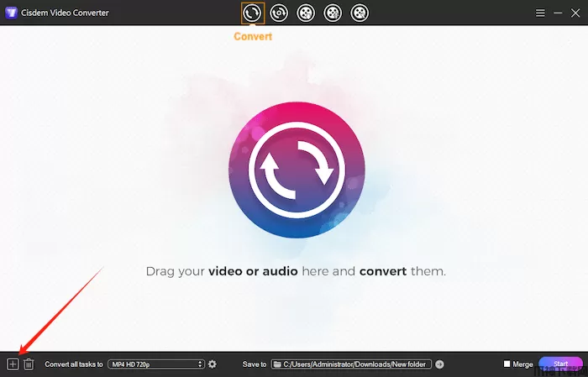Open the hamburger menu
Screen dimensions: 588x377
[540, 13]
